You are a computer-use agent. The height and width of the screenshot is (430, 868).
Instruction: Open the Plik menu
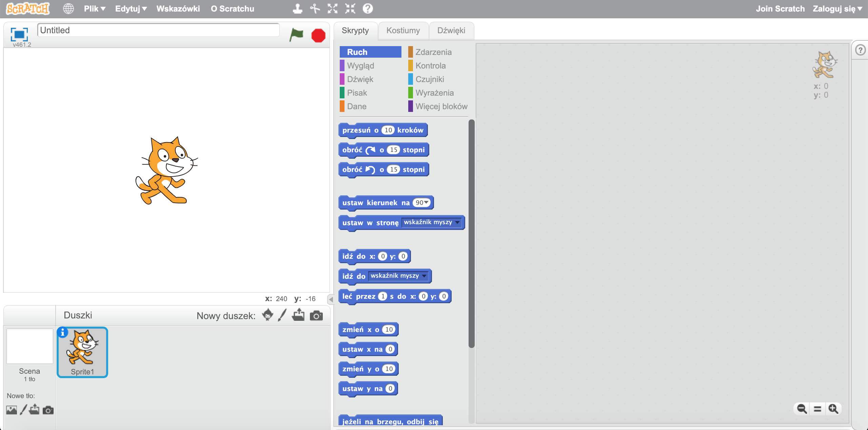coord(95,9)
